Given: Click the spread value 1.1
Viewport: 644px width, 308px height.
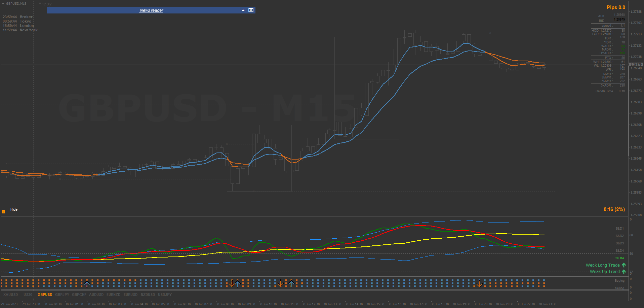Looking at the screenshot, I should click(x=622, y=26).
